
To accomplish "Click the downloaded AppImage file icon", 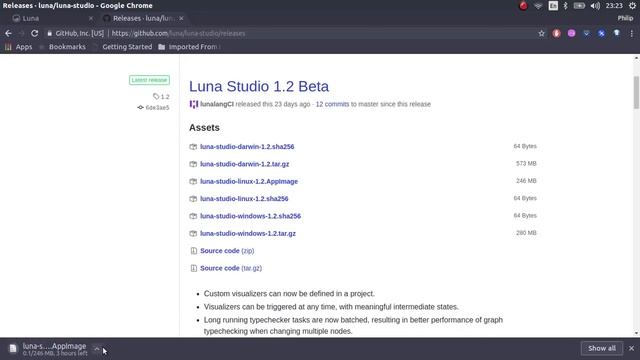I will point(13,349).
